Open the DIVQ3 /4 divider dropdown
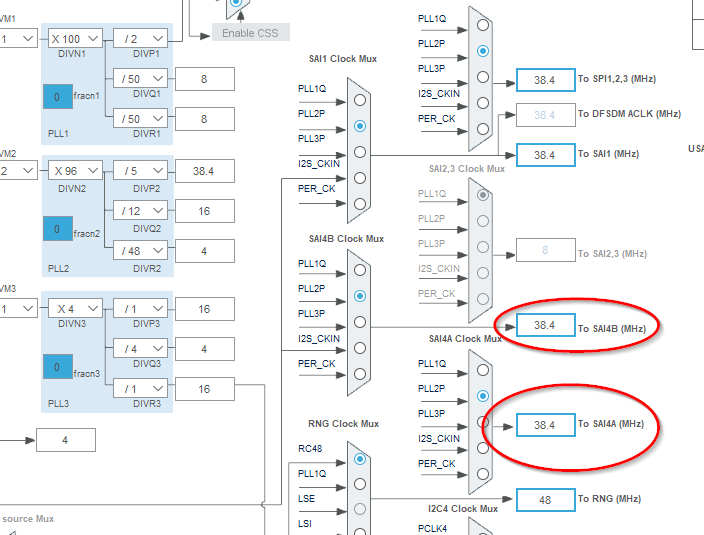 tap(140, 349)
